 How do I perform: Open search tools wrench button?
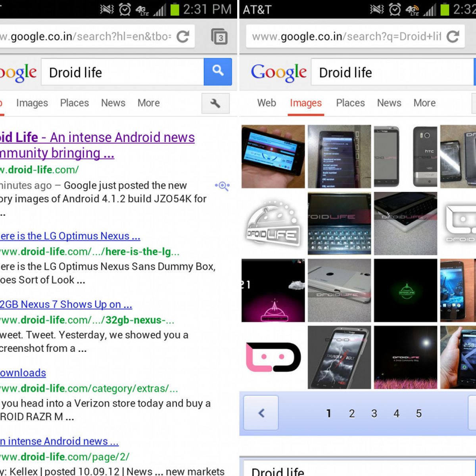point(215,104)
